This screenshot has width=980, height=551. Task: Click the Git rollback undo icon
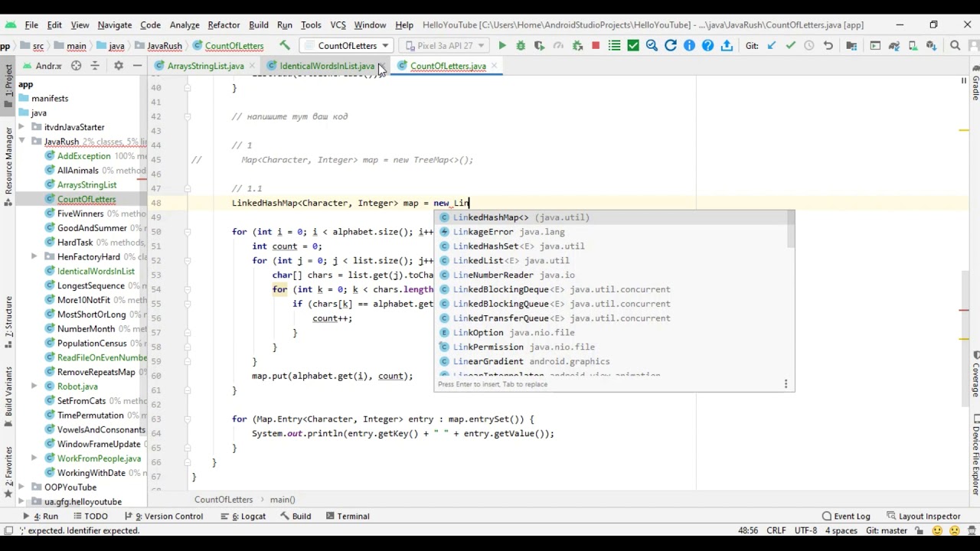828,46
